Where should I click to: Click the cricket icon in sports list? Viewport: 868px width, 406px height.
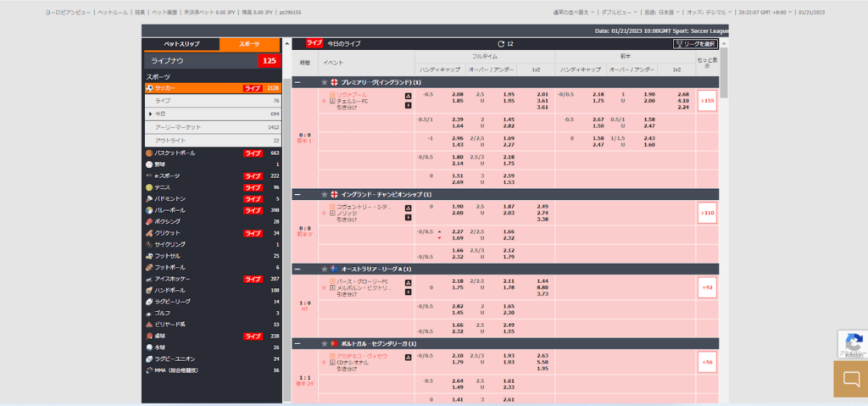click(x=149, y=233)
